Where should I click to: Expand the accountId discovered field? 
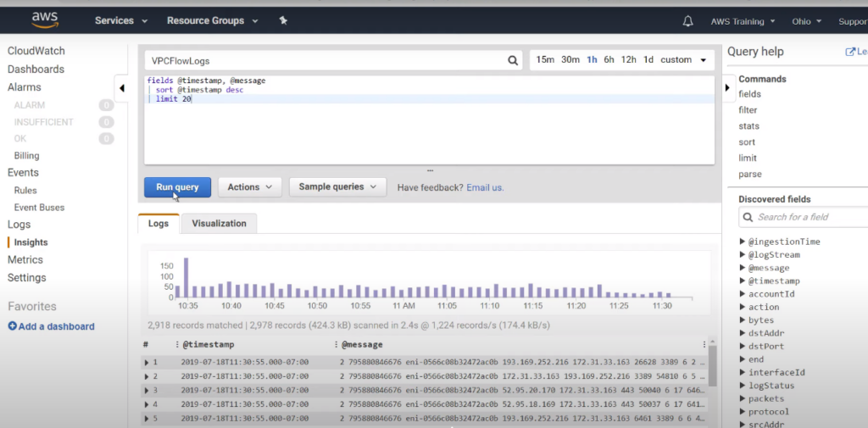[743, 294]
